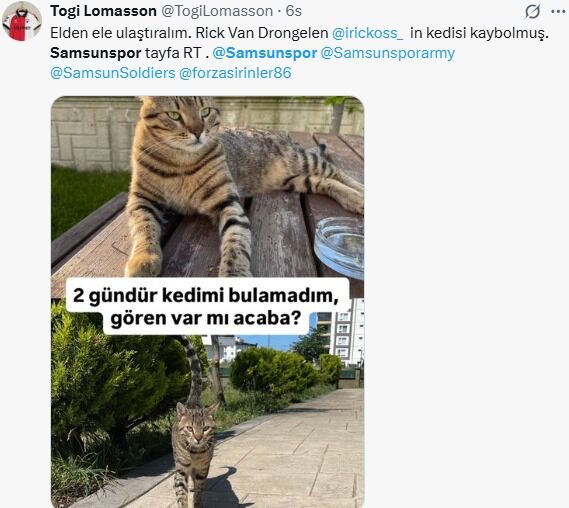Screen dimensions: 569x508
Task: Click the '2 gündür kedimi bulamadım' caption
Action: pyautogui.click(x=206, y=295)
